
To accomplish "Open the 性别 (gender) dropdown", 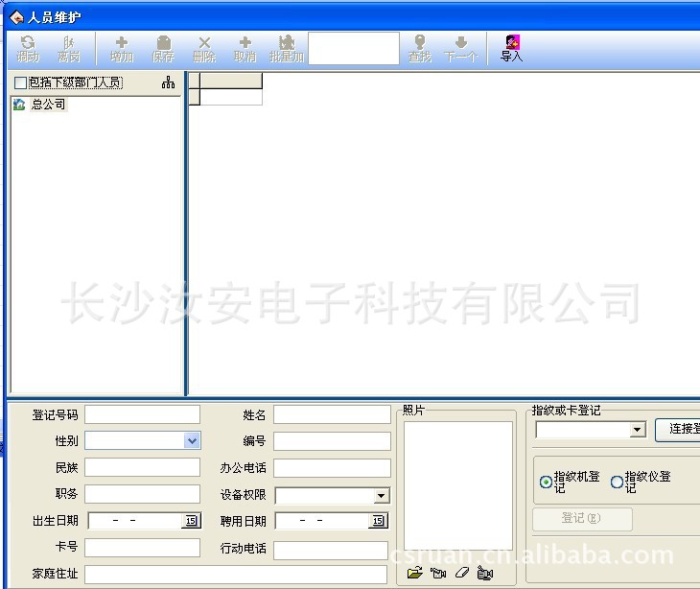I will click(x=192, y=440).
